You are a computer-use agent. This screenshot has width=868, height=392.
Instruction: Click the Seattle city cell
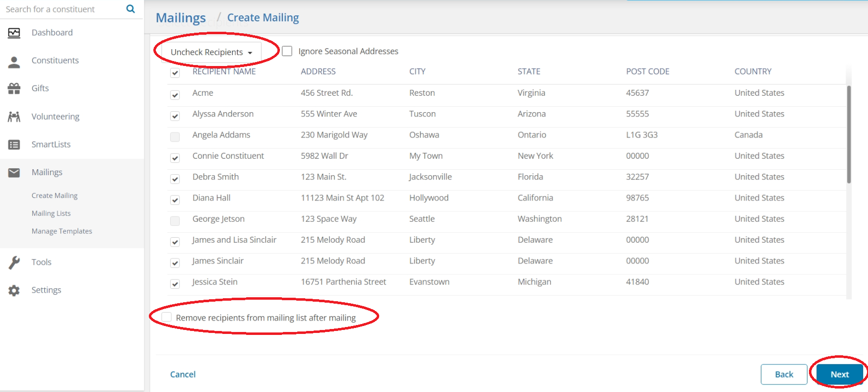click(422, 218)
